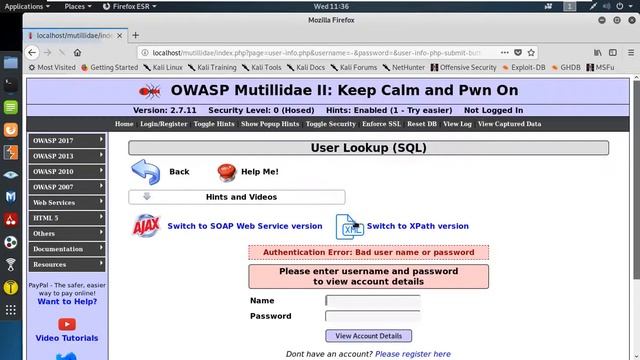Screen dimensions: 640x360
Task: Click the AJAX logo icon
Action: [x=146, y=226]
